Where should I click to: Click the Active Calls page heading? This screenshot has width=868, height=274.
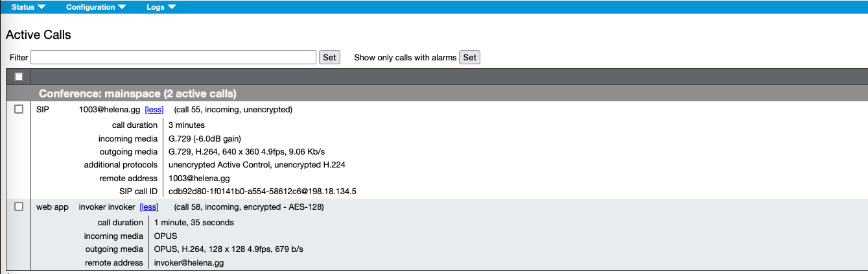point(38,35)
